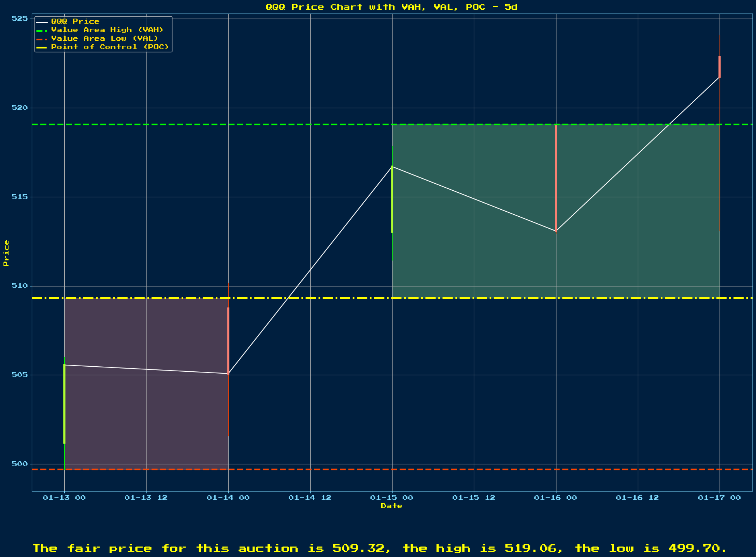This screenshot has width=756, height=557.
Task: Click the fair price caption text at bottom
Action: 379,548
